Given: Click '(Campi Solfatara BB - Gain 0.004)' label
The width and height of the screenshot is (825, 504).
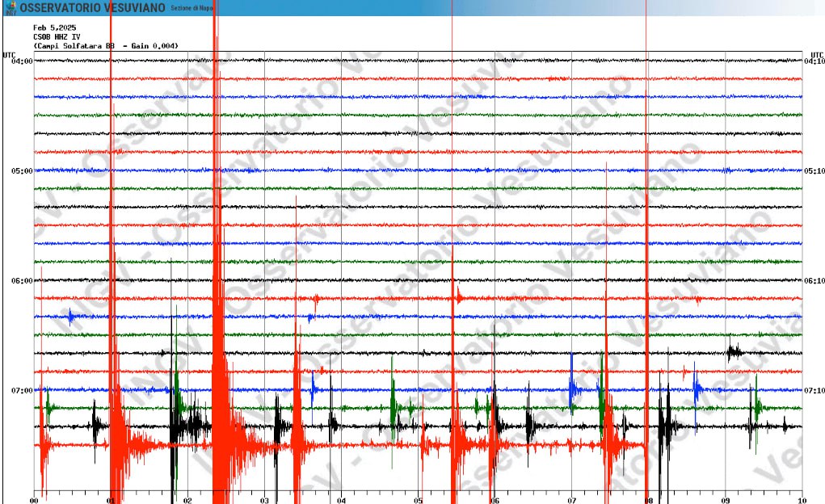Looking at the screenshot, I should (x=106, y=46).
